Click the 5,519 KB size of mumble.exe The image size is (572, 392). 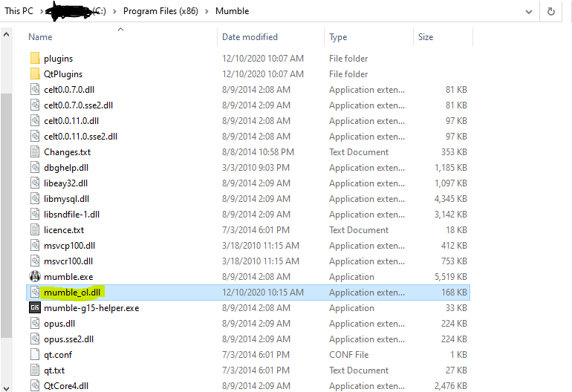[x=450, y=277]
